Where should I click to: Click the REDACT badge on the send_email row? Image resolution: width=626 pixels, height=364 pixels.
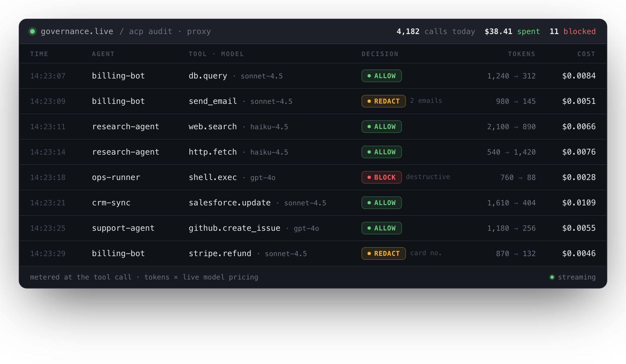coord(384,101)
